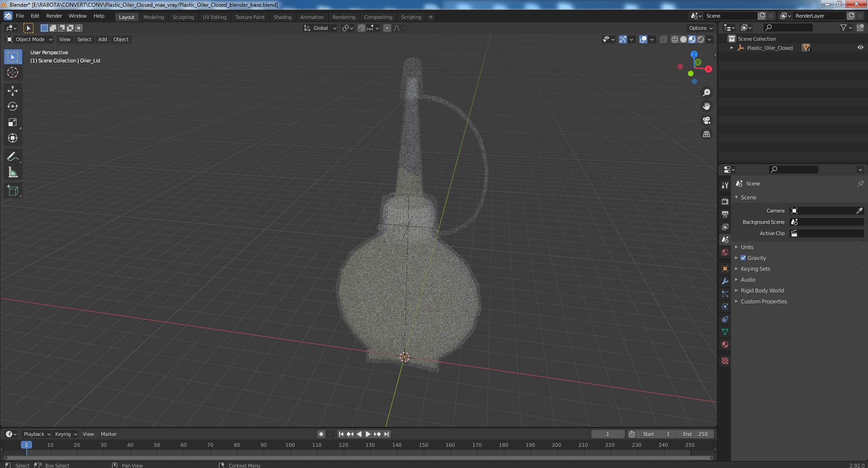Open the Object Mode dropdown
This screenshot has height=468, width=868.
pyautogui.click(x=29, y=39)
